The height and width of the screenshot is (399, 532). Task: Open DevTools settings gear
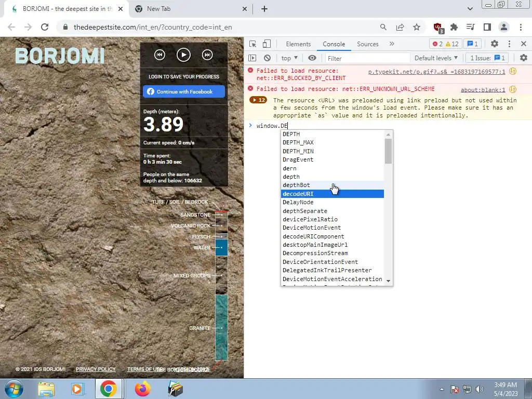[495, 44]
